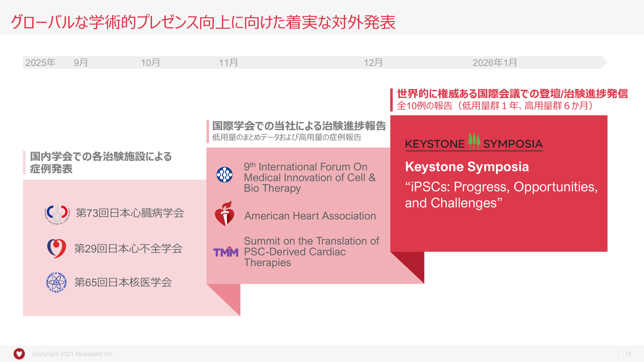This screenshot has height=362, width=644.
Task: Click the American Heart Association text
Action: click(310, 216)
